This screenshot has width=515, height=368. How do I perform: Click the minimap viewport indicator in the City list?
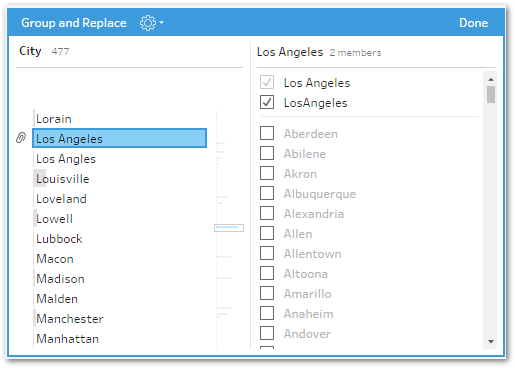pos(229,228)
